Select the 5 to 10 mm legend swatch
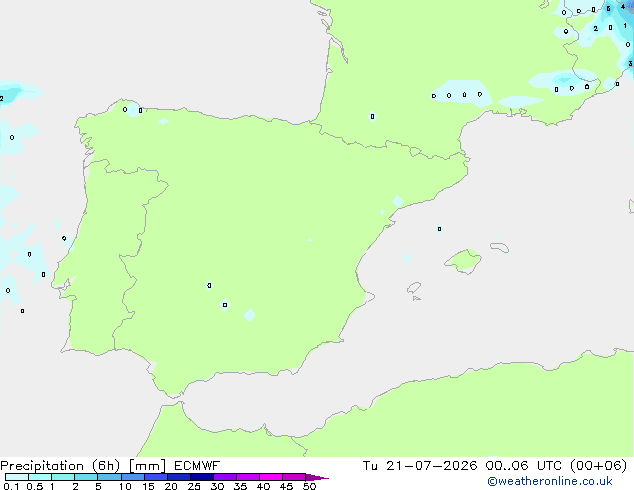This screenshot has width=634, height=490. coord(109,477)
